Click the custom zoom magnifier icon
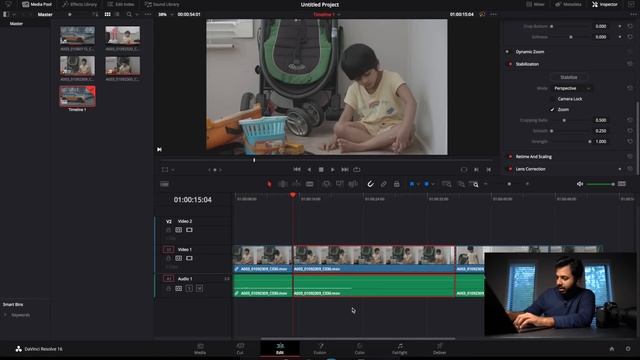 pyautogui.click(x=474, y=184)
